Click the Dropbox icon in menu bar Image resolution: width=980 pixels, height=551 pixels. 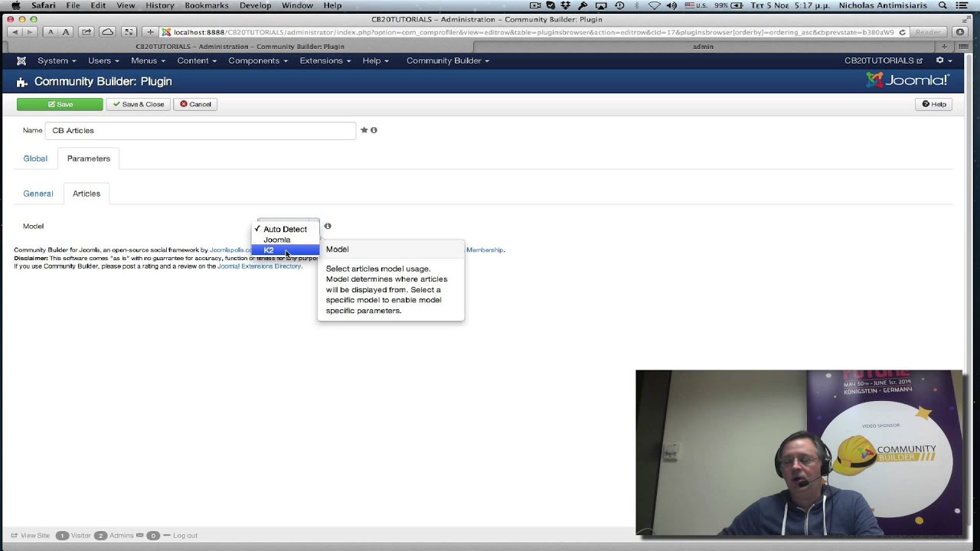click(x=566, y=5)
